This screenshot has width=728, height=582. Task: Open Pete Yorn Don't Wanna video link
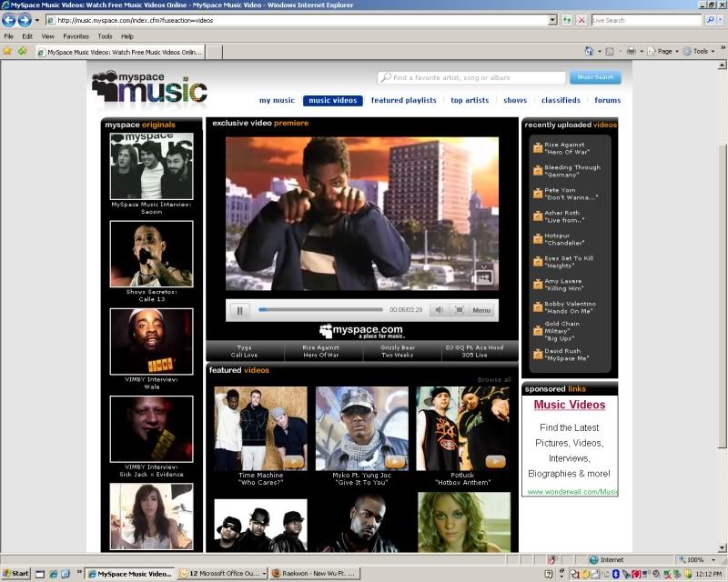[571, 194]
